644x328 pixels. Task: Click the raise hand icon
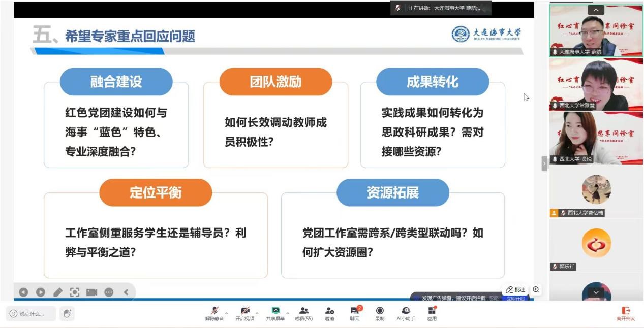pos(67,313)
